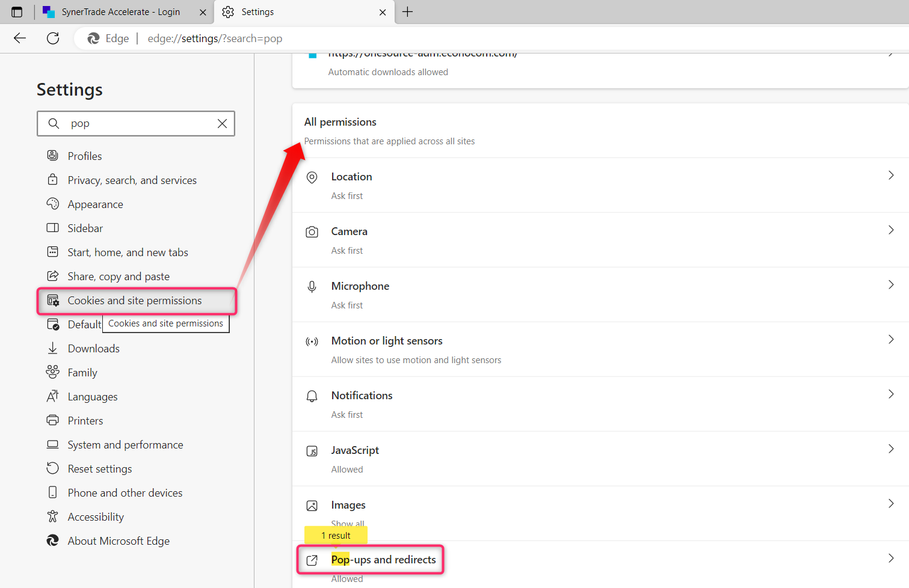Image resolution: width=909 pixels, height=588 pixels.
Task: Expand the Images permission chevron
Action: (891, 504)
